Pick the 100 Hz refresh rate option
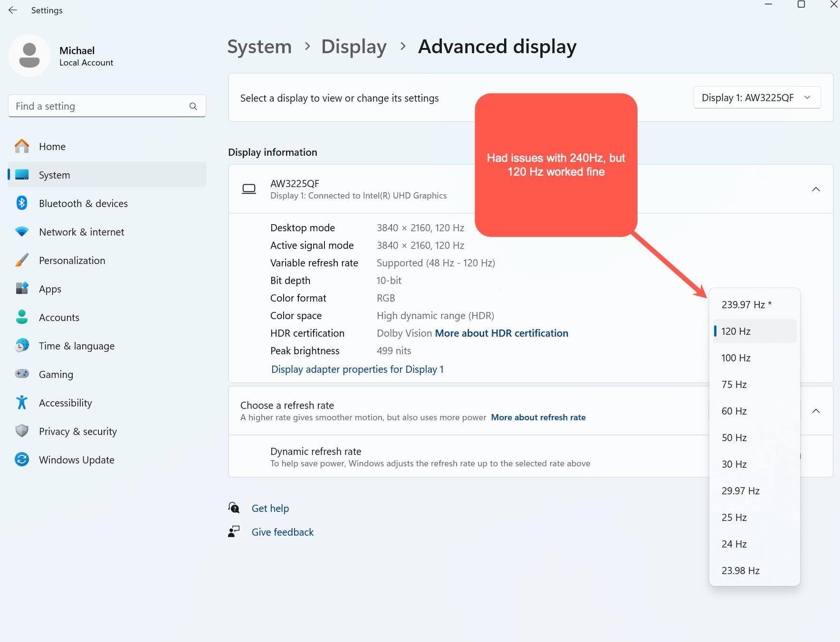The height and width of the screenshot is (642, 840). pos(735,358)
